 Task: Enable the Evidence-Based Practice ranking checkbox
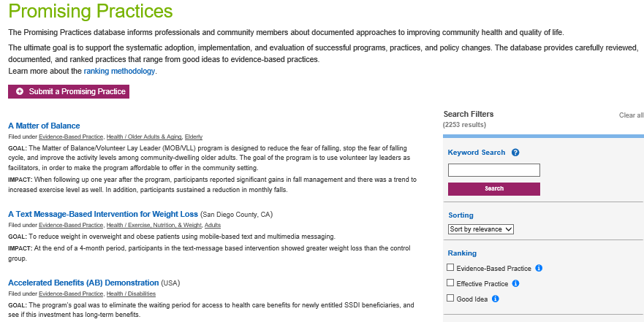(x=450, y=268)
